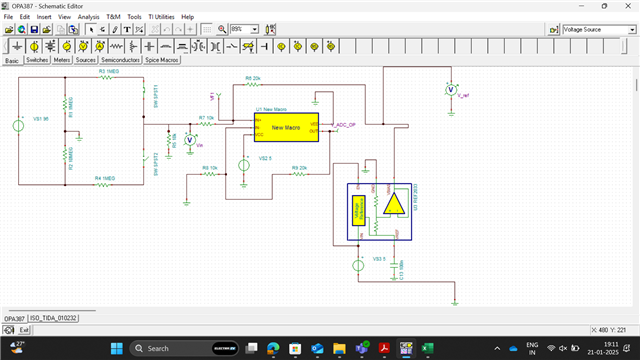Place a Ground symbol from Basic toolbar
The width and height of the screenshot is (640, 360).
pos(17,47)
